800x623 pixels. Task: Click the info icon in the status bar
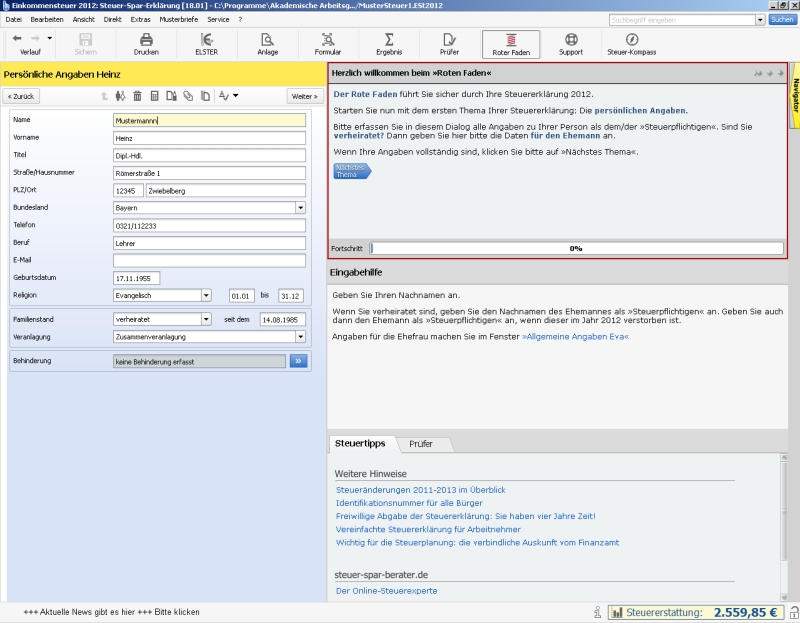tap(597, 612)
